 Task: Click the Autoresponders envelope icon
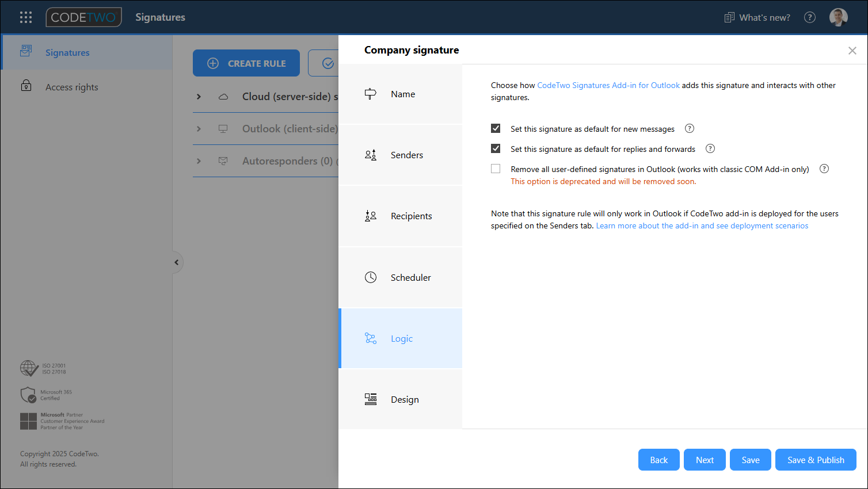click(223, 161)
